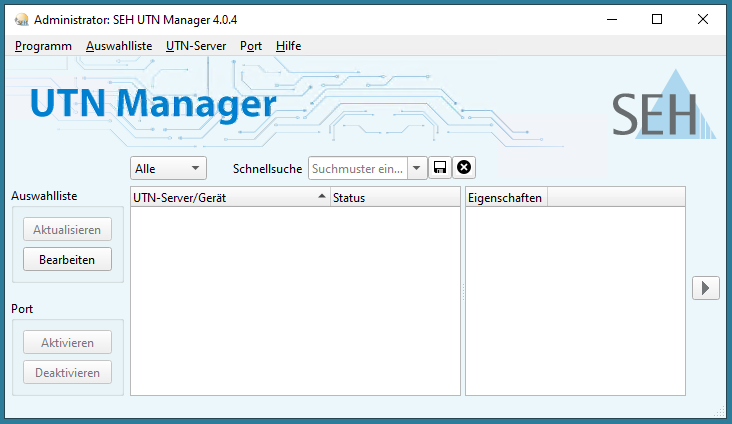Screen dimensions: 732x424
Task: Click the Eigenschaften column header
Action: pos(507,198)
